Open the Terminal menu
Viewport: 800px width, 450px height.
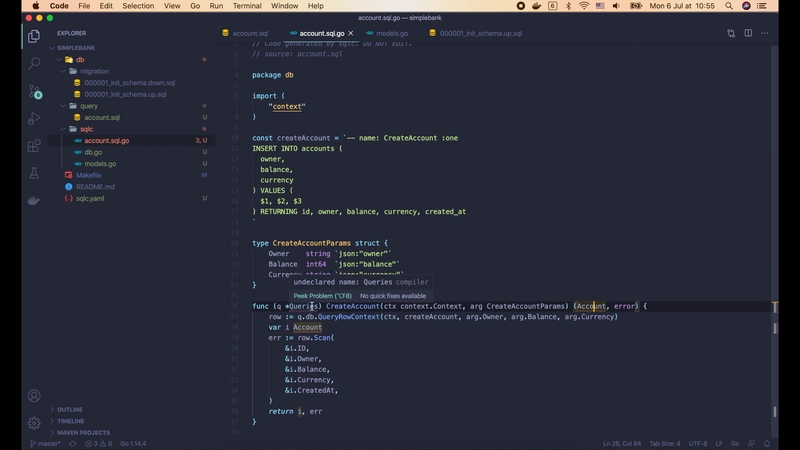pyautogui.click(x=247, y=6)
